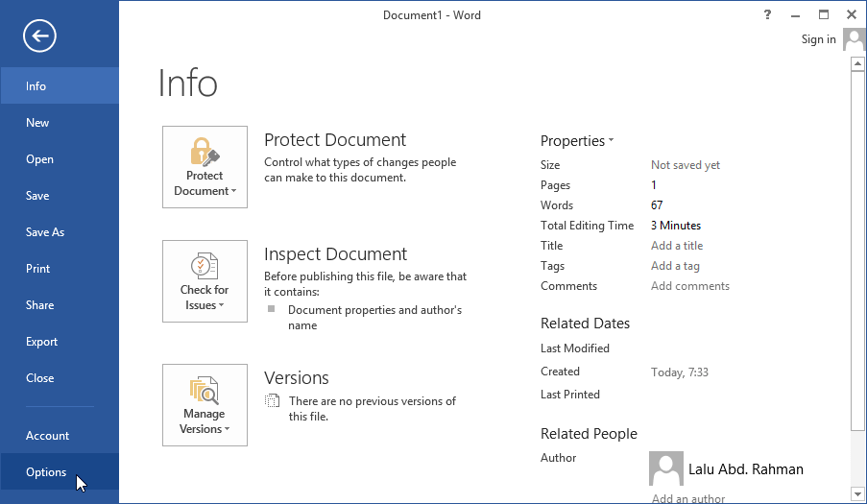Click the Add a tag field
This screenshot has width=867, height=504.
pyautogui.click(x=675, y=266)
